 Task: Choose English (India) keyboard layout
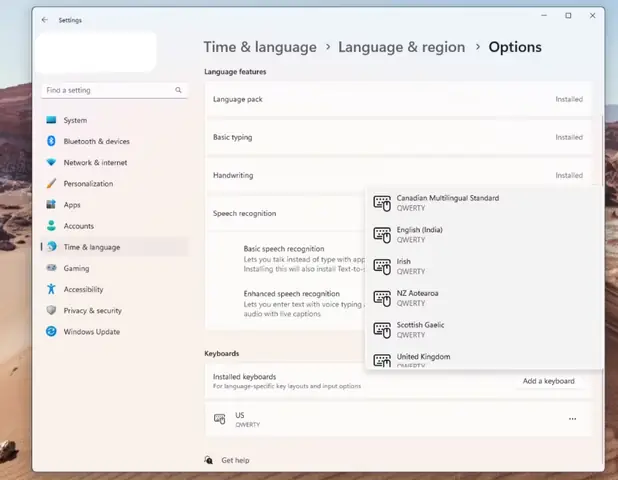(484, 234)
